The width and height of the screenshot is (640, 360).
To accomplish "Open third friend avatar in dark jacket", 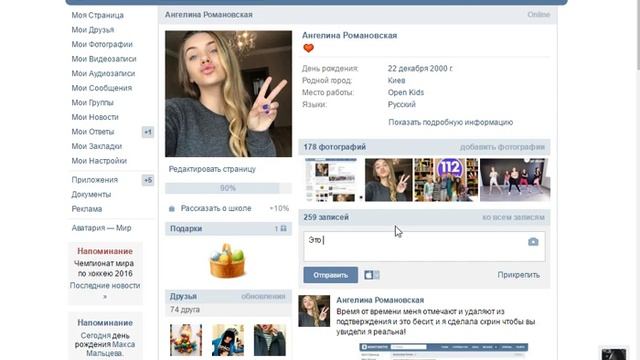I will (x=270, y=340).
